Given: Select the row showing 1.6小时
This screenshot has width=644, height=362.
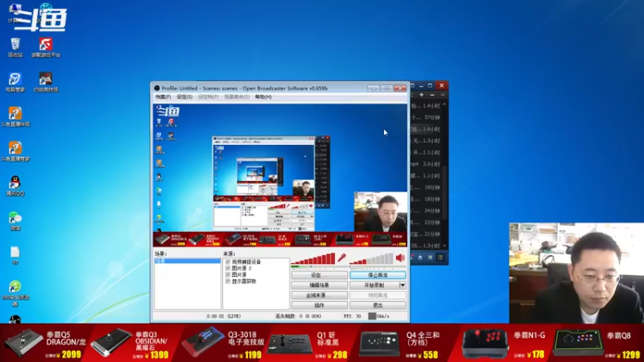Looking at the screenshot, I should click(426, 129).
